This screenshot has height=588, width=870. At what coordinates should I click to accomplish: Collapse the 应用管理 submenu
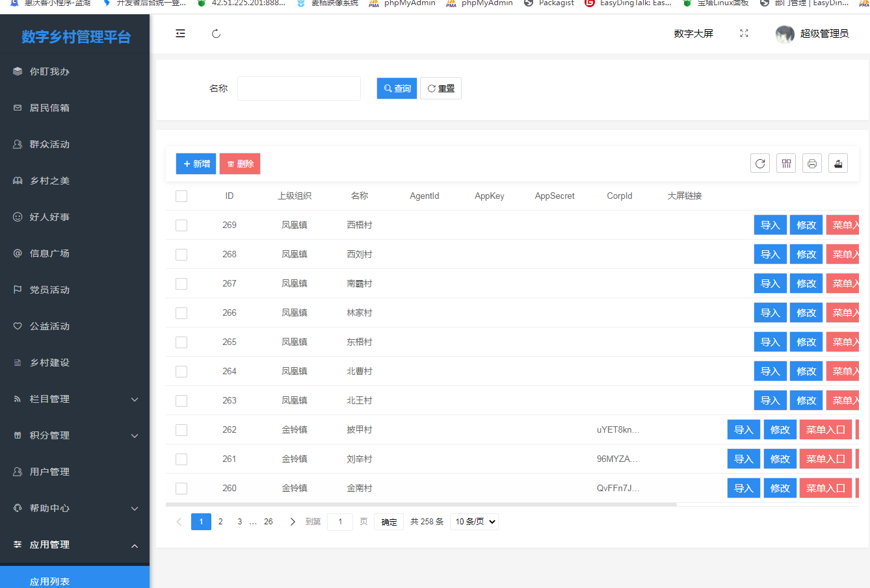click(75, 544)
